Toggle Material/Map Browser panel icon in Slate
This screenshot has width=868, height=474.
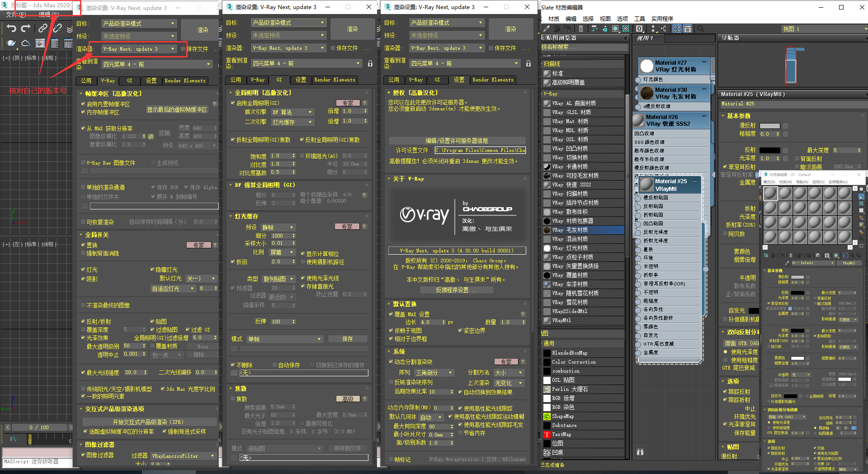coord(677,28)
